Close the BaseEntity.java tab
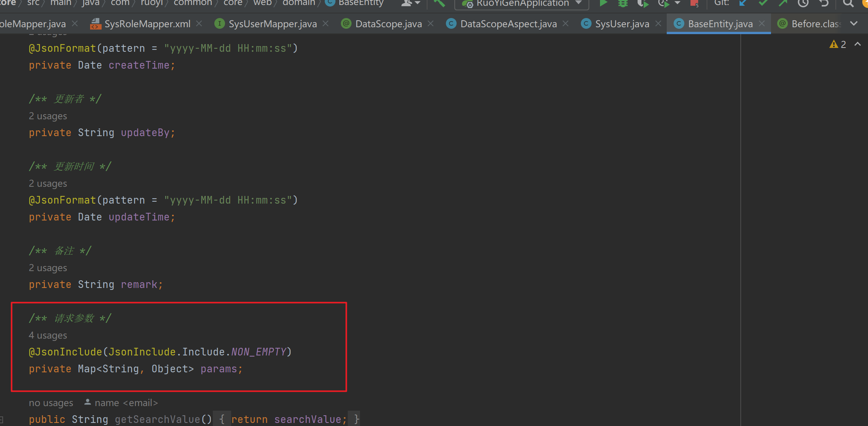The width and height of the screenshot is (868, 426). [x=762, y=24]
